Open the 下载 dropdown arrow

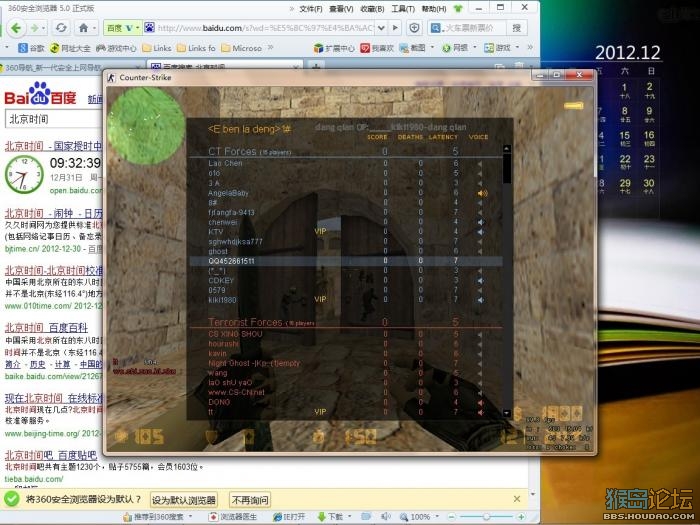(348, 517)
